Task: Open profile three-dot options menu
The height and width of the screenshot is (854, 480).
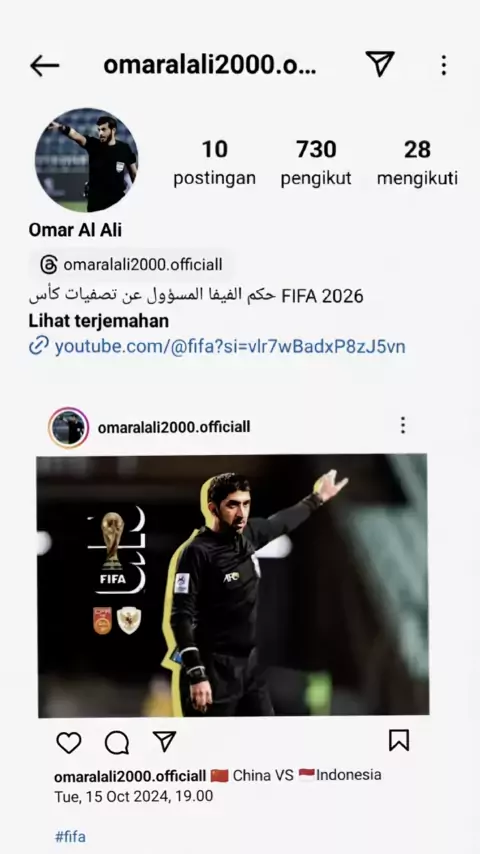Action: tap(444, 65)
